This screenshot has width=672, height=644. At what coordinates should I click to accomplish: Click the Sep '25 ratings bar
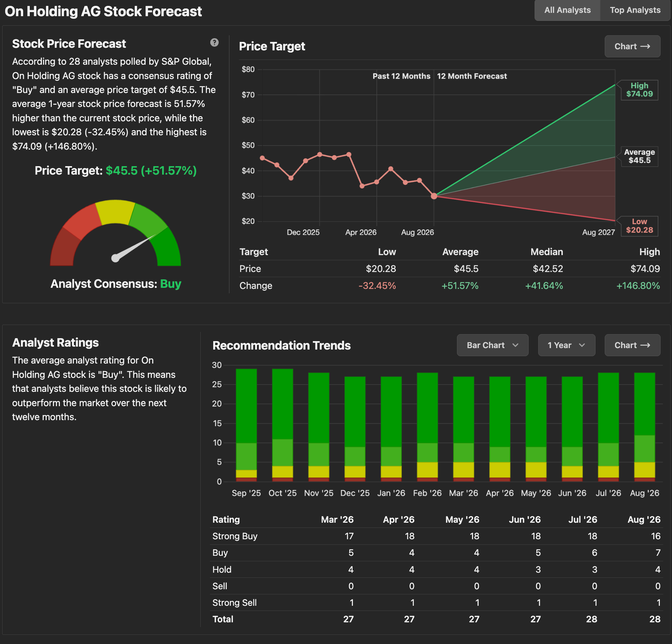coord(246,425)
